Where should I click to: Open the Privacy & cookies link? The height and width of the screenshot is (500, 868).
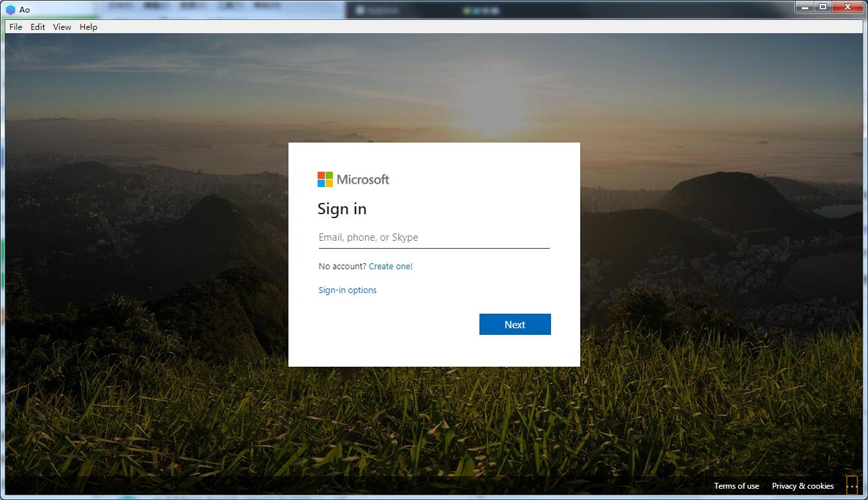[x=802, y=486]
